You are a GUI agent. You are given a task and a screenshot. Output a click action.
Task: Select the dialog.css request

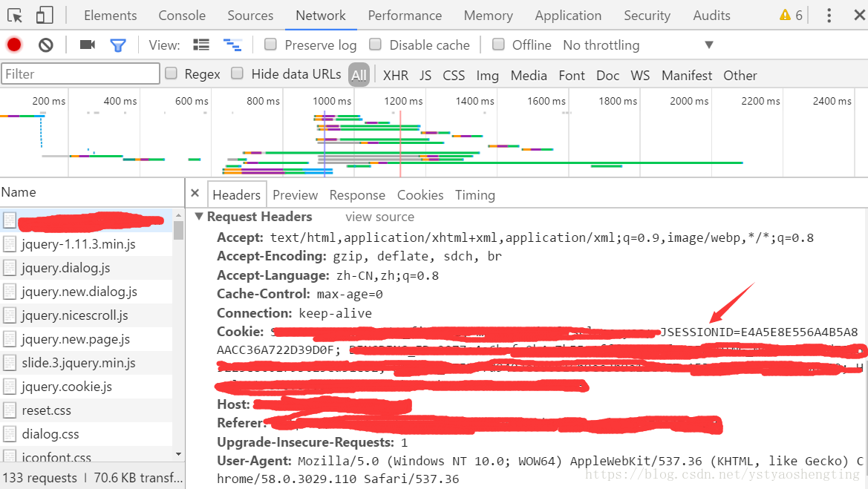(x=86, y=434)
